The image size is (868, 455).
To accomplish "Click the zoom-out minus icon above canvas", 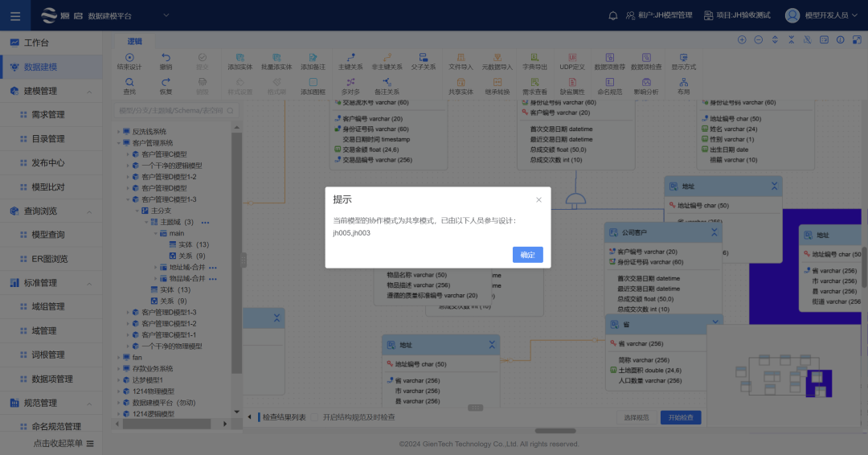I will tap(759, 40).
